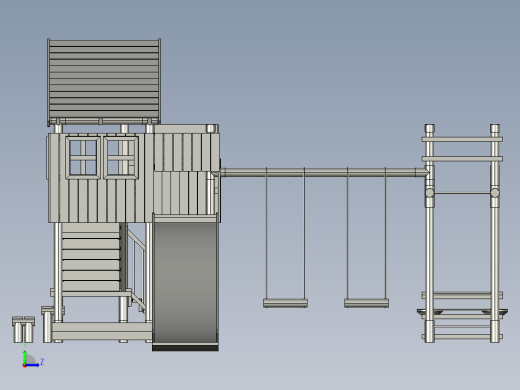Select the right post of the climbing frame
Screen dimensions: 520x390
[495, 233]
